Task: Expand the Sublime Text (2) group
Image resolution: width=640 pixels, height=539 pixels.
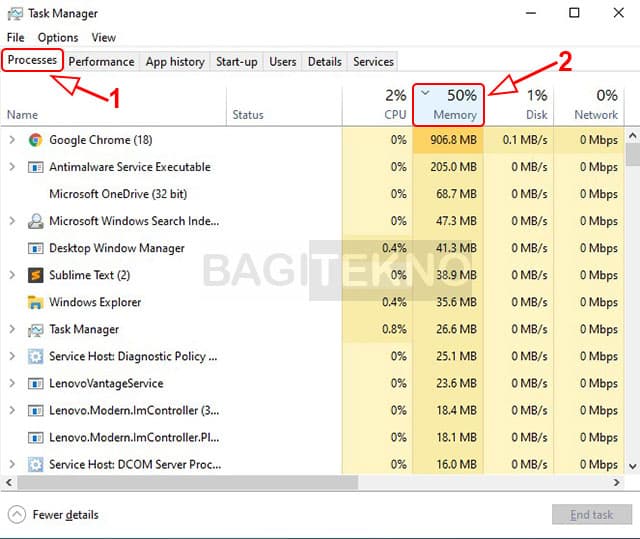Action: (12, 275)
